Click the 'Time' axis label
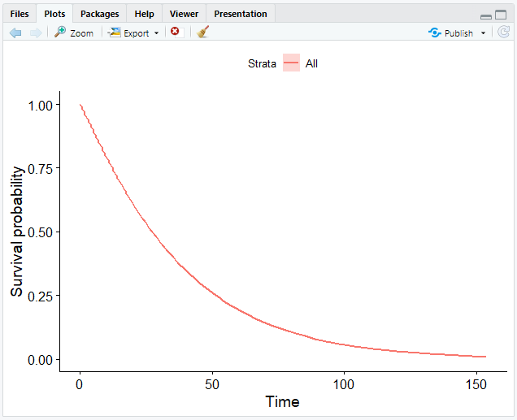 [x=282, y=401]
